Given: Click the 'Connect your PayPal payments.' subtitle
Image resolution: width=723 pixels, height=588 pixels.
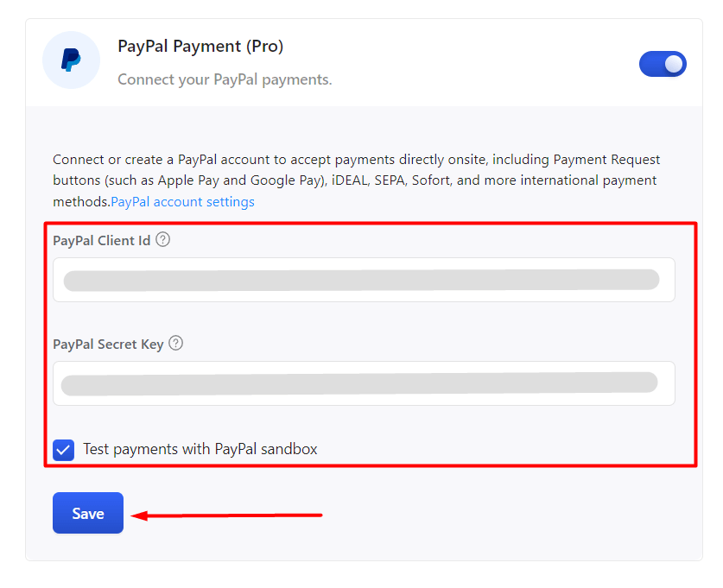Looking at the screenshot, I should (x=225, y=79).
